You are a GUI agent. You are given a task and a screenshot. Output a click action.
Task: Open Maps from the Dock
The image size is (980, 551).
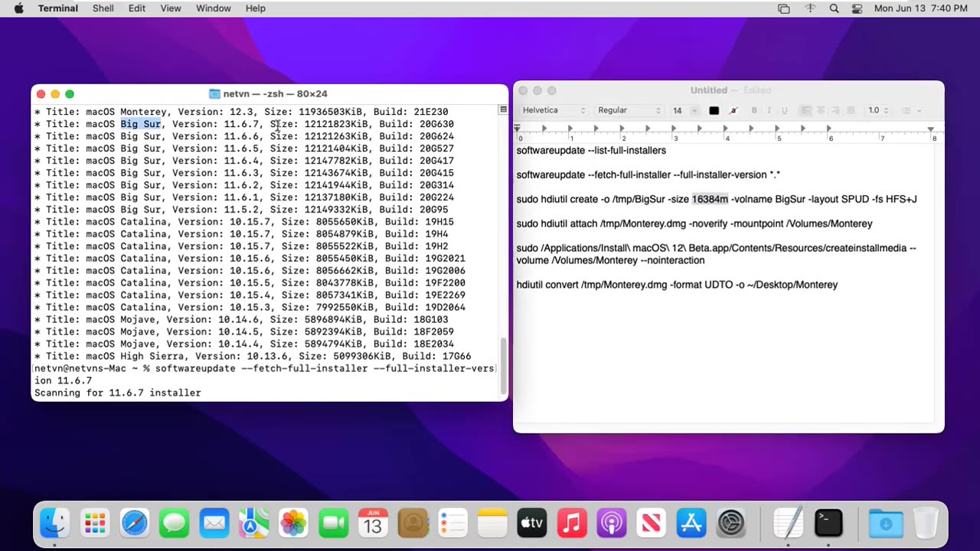tap(253, 523)
